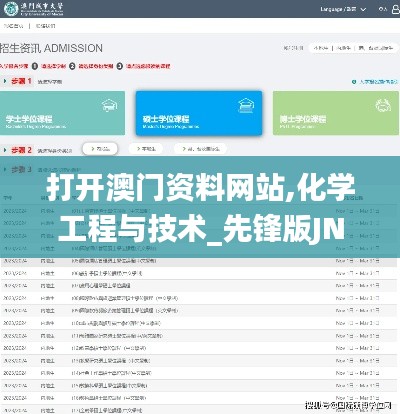Select the PhD Programmes green card
This screenshot has width=400, height=414.
336,113
